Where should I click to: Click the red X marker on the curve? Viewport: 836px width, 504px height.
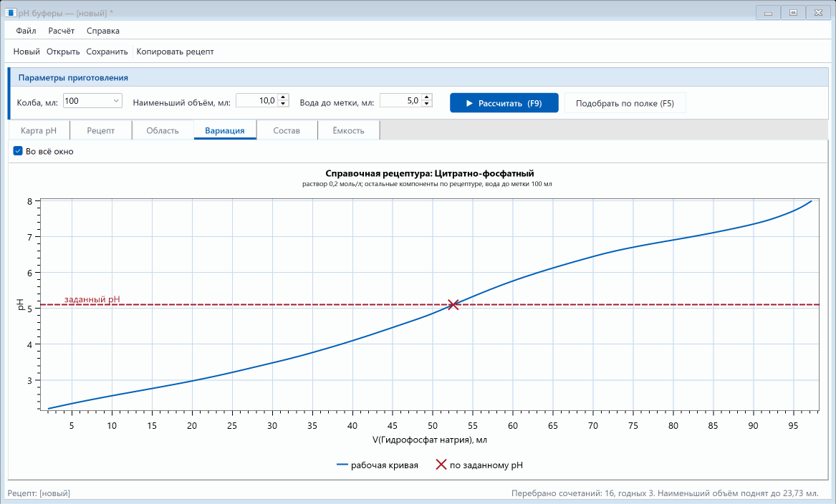(x=453, y=305)
